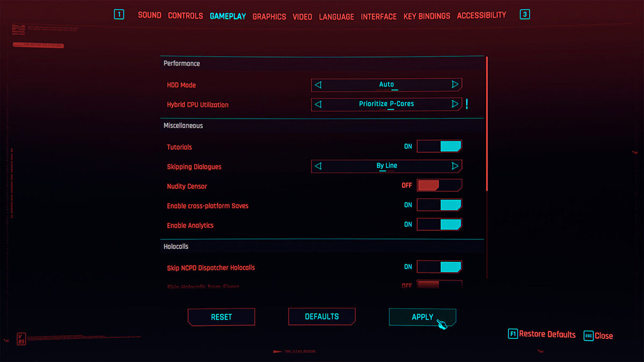This screenshot has height=362, width=644.
Task: Click the Restore Defaults label
Action: point(547,334)
